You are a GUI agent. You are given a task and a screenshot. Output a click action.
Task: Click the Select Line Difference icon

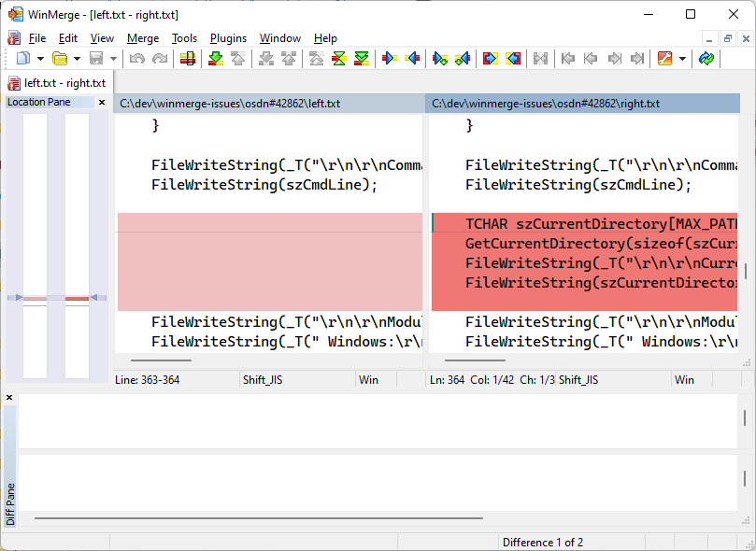pos(188,59)
